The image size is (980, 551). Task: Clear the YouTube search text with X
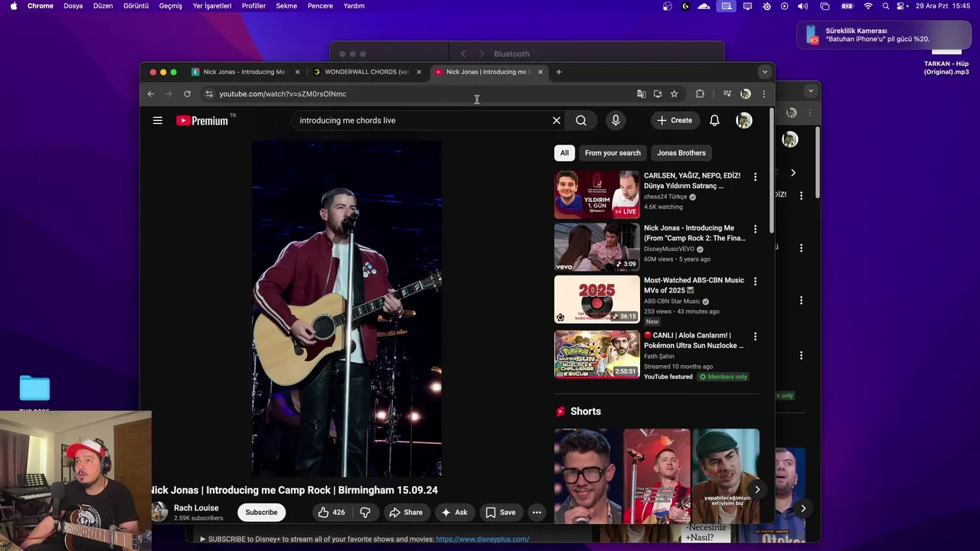click(x=557, y=120)
